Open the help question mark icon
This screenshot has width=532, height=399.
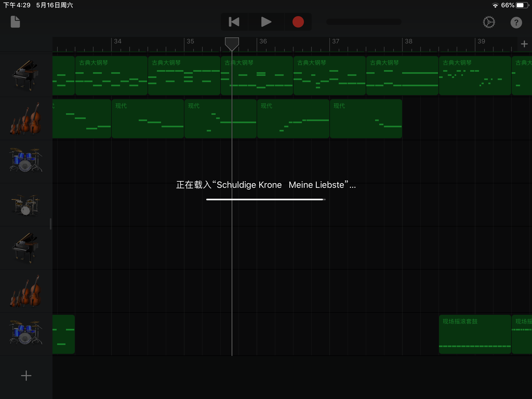tap(516, 23)
